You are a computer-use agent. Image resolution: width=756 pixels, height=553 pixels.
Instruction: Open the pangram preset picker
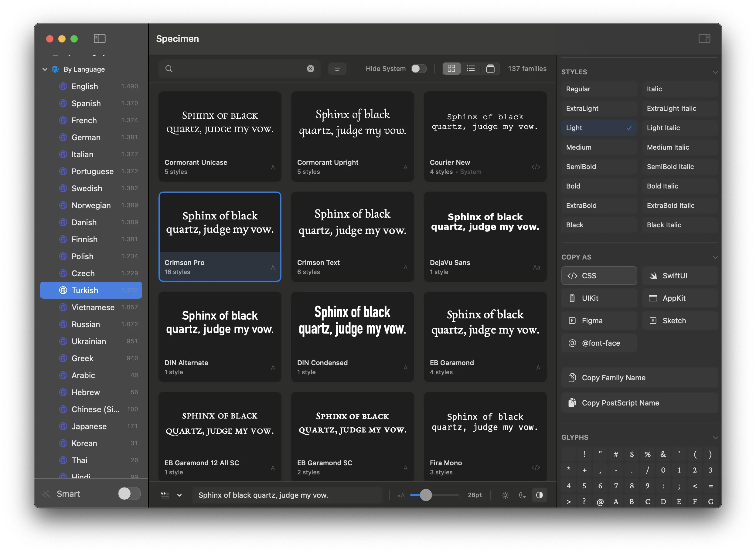[172, 495]
